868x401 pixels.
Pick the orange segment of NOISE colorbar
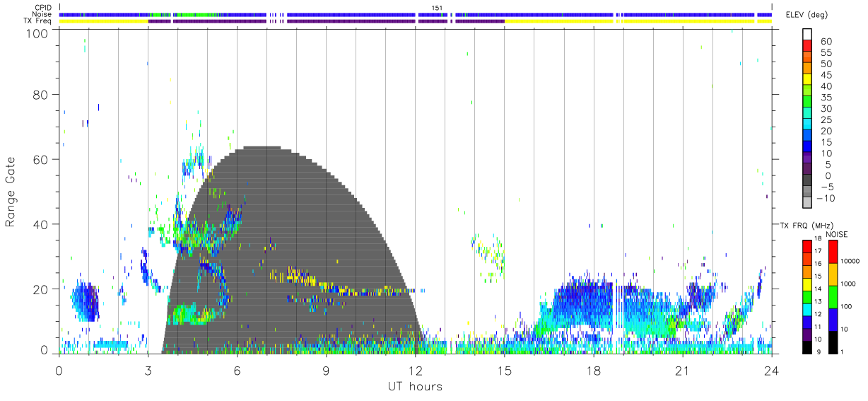pos(832,274)
